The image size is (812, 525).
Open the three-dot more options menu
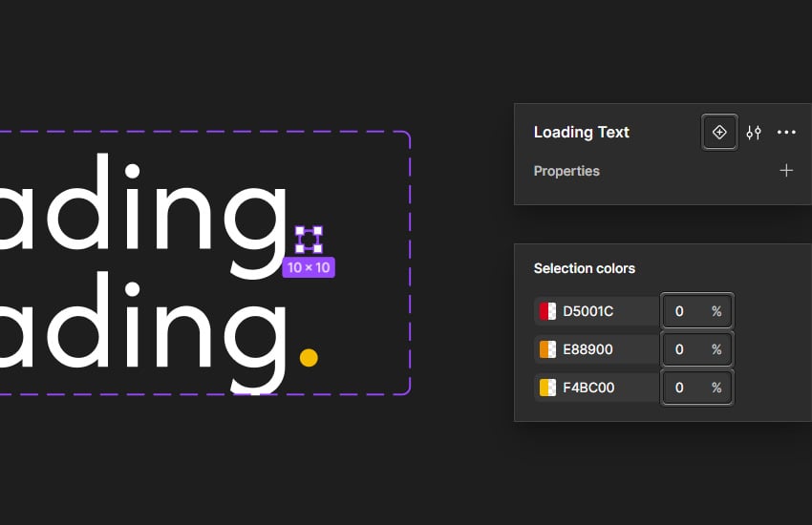tap(786, 133)
